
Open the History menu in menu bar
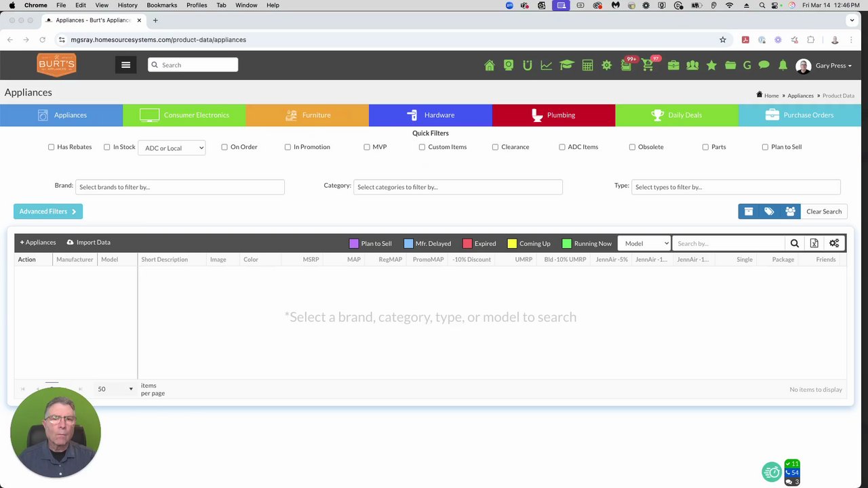point(127,5)
